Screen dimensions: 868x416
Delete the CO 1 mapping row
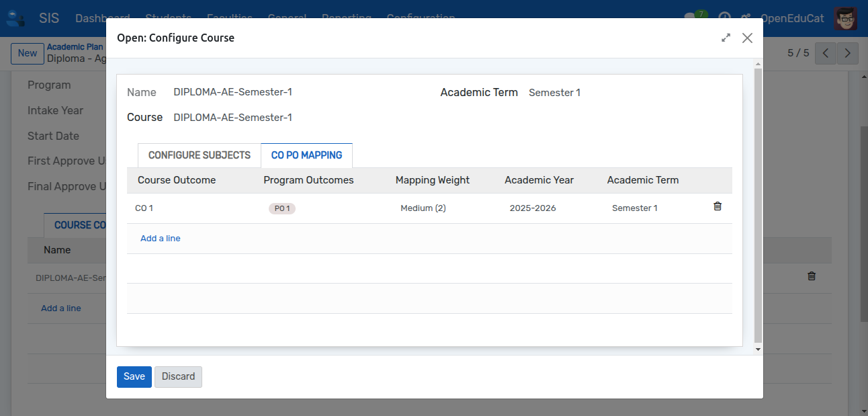[x=717, y=207]
